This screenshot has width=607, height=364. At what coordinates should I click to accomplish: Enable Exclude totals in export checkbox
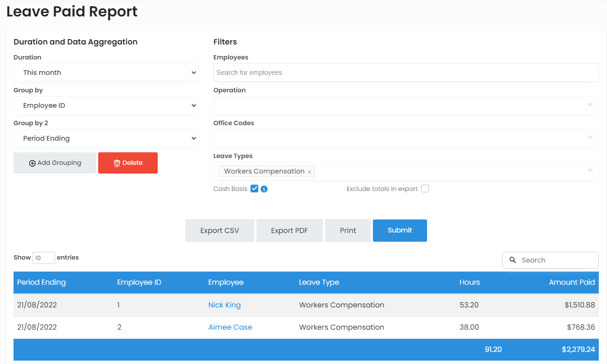click(x=425, y=189)
